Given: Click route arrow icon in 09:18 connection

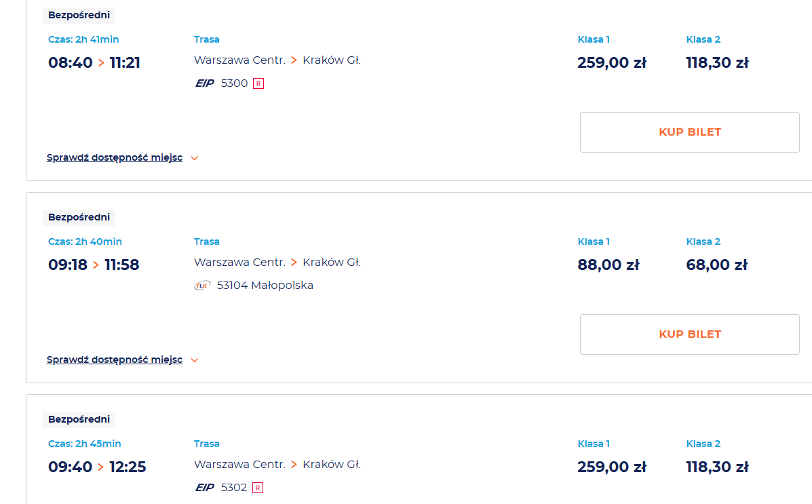Looking at the screenshot, I should point(294,263).
